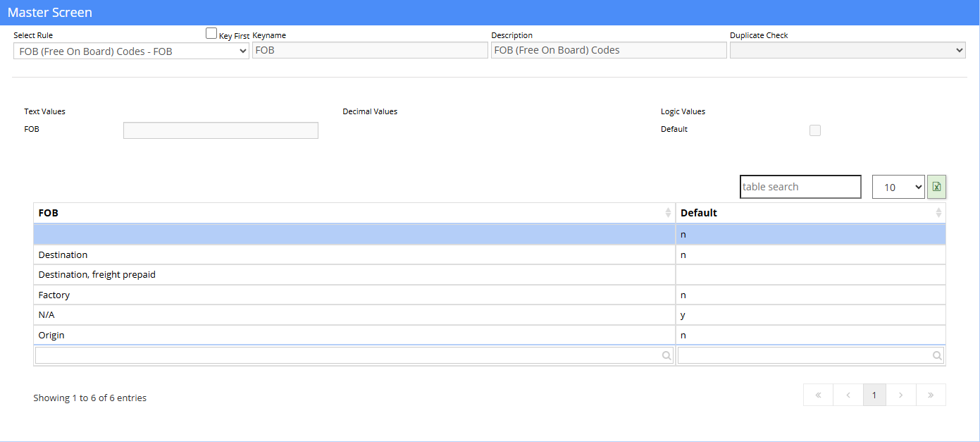Click the Text Values label
This screenshot has height=442, width=980.
coord(44,111)
